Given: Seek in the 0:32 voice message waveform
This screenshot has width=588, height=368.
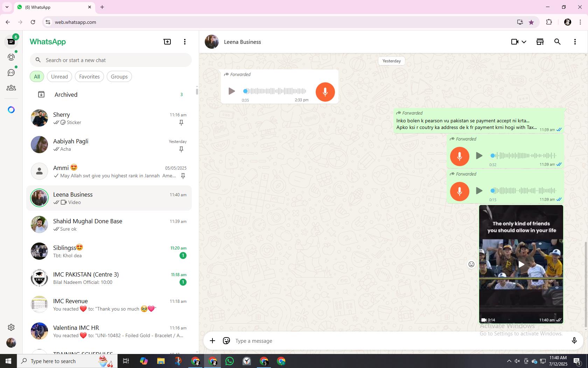Looking at the screenshot, I should coord(524,156).
